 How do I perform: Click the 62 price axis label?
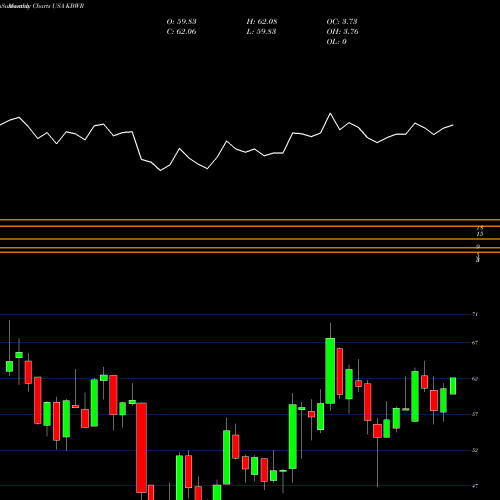click(x=475, y=379)
